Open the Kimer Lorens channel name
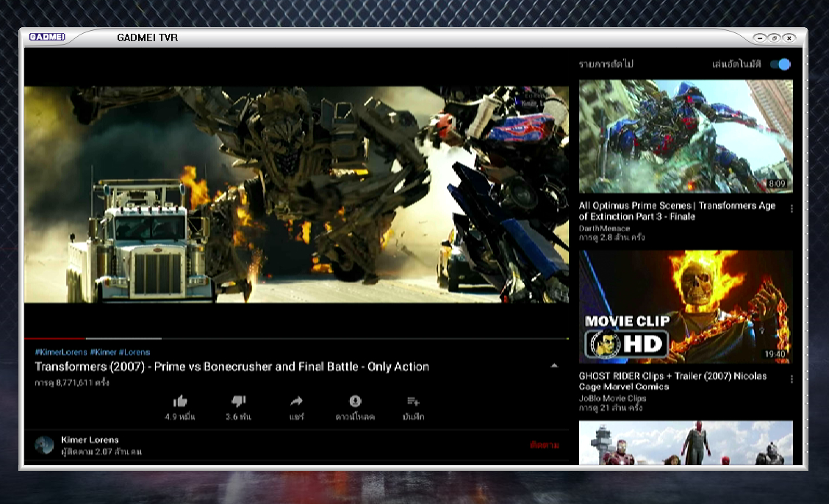Screen dimensions: 829x504 (90, 439)
